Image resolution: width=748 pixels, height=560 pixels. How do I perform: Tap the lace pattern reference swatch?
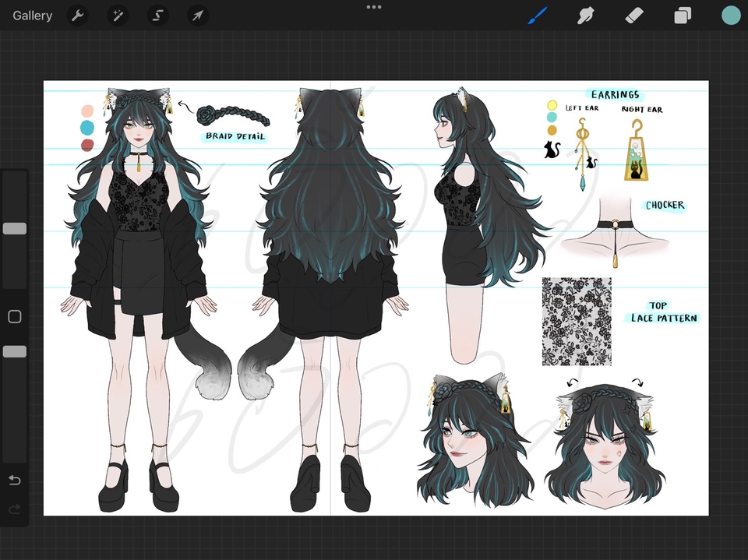[577, 319]
